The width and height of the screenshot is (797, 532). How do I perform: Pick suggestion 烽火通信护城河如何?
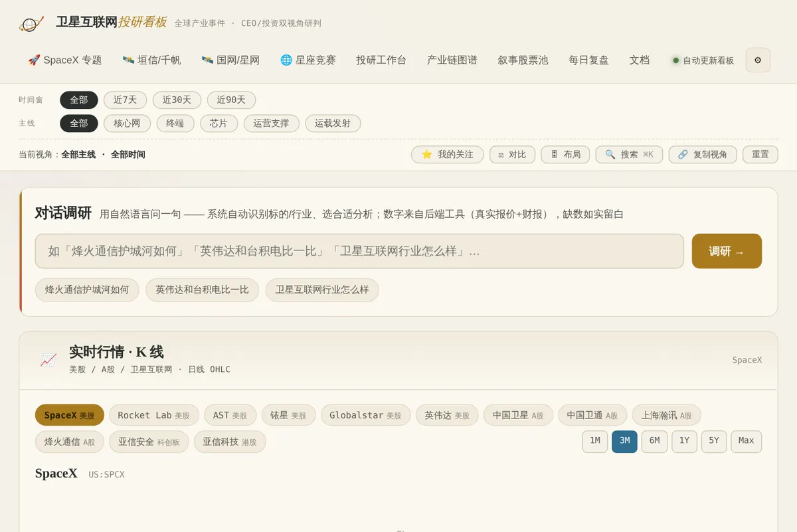pos(87,290)
